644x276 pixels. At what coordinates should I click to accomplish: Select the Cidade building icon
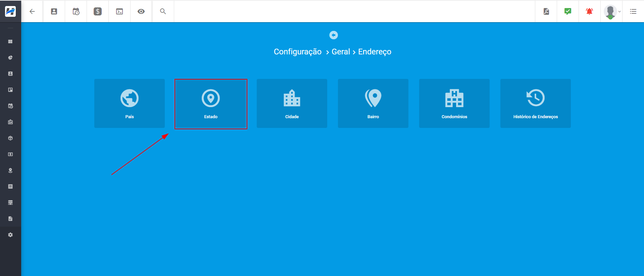(292, 98)
